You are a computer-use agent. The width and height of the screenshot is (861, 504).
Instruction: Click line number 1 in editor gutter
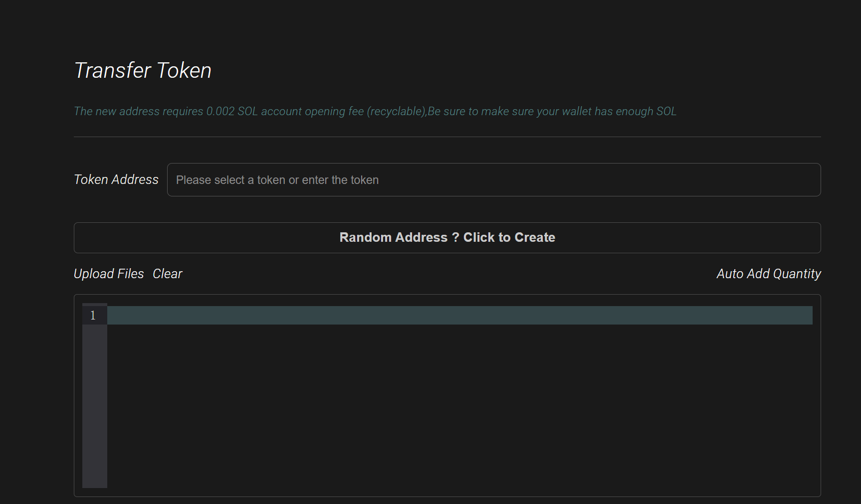[93, 316]
